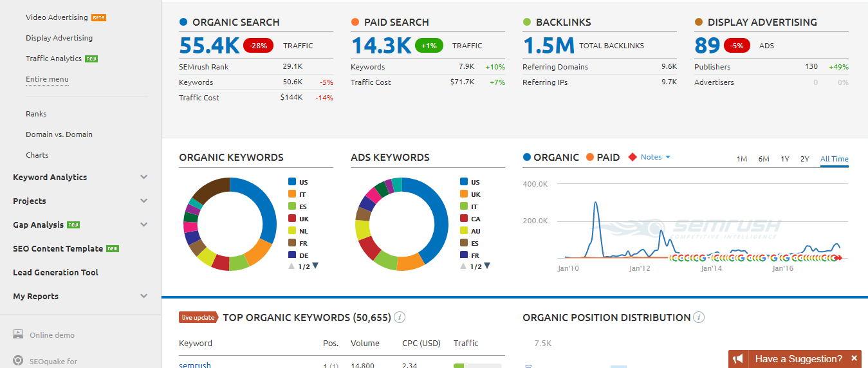The image size is (868, 368).
Task: Click the Have a Suggestion? button
Action: (799, 359)
